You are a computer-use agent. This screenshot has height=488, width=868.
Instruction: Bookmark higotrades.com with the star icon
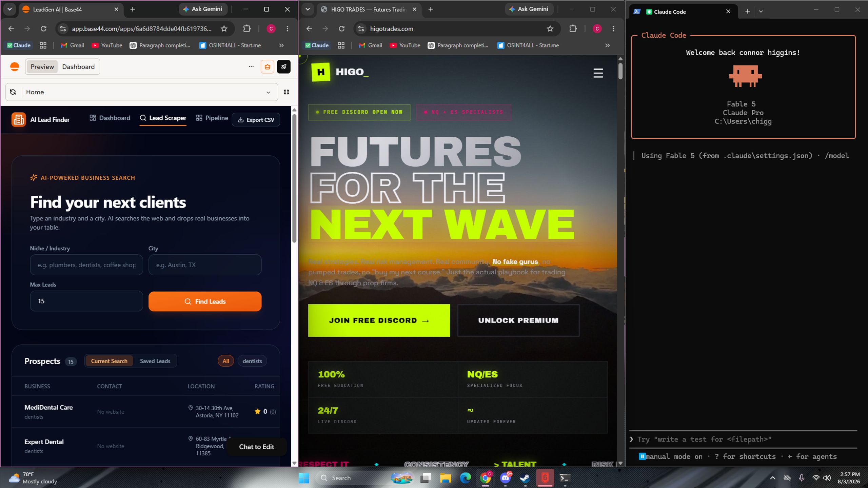pos(550,29)
